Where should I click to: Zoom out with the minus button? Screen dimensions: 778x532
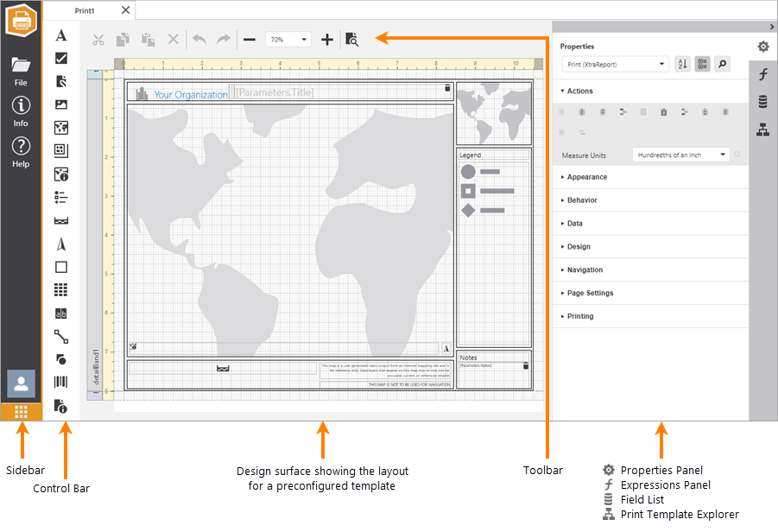pos(249,39)
